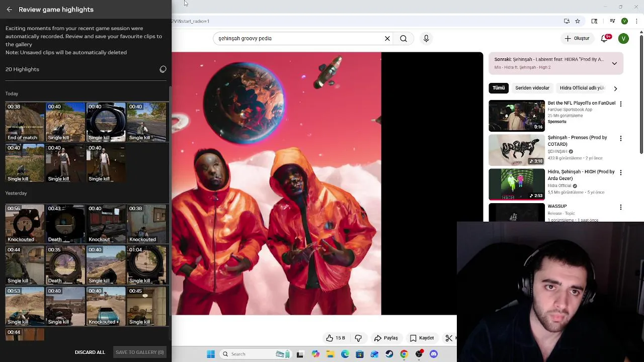Open YouTube notifications bell
This screenshot has width=644, height=362.
(x=604, y=39)
